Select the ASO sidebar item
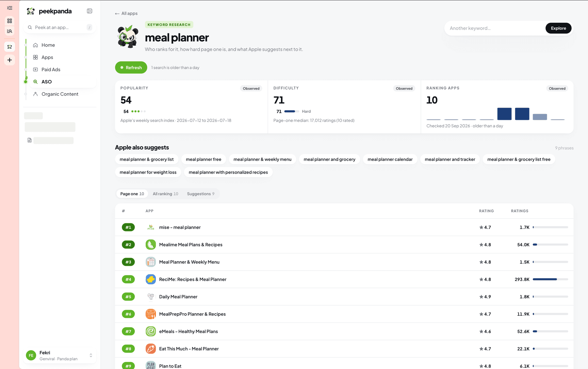The image size is (588, 369). [x=61, y=82]
